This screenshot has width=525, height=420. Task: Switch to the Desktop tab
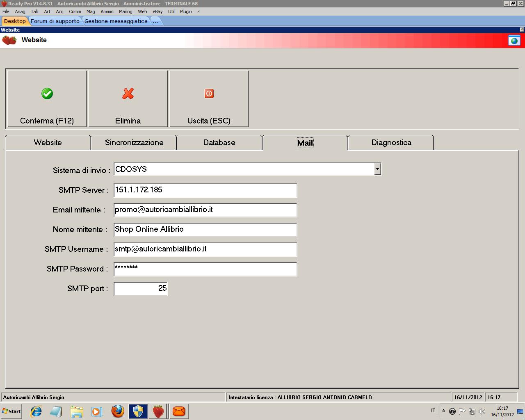15,21
